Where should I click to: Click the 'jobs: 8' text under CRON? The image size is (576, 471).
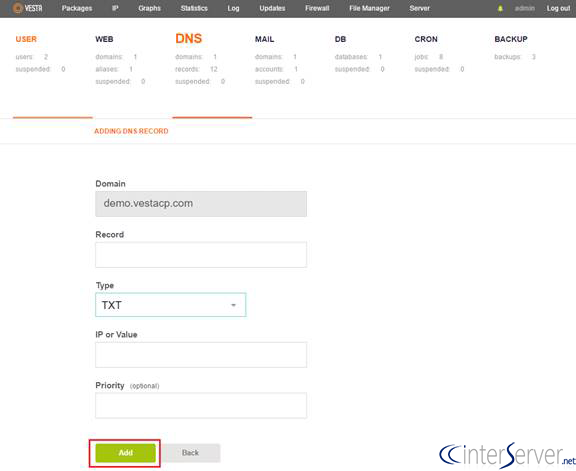pyautogui.click(x=429, y=57)
